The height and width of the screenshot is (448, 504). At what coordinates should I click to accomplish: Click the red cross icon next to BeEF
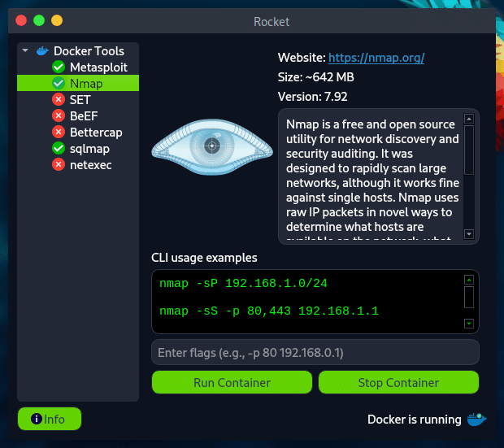59,115
